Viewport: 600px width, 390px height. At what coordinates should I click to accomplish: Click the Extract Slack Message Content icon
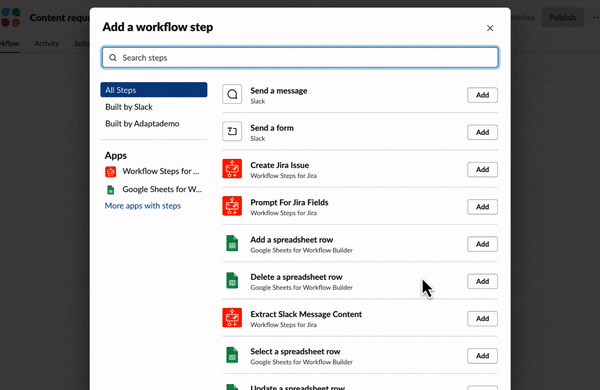point(232,318)
